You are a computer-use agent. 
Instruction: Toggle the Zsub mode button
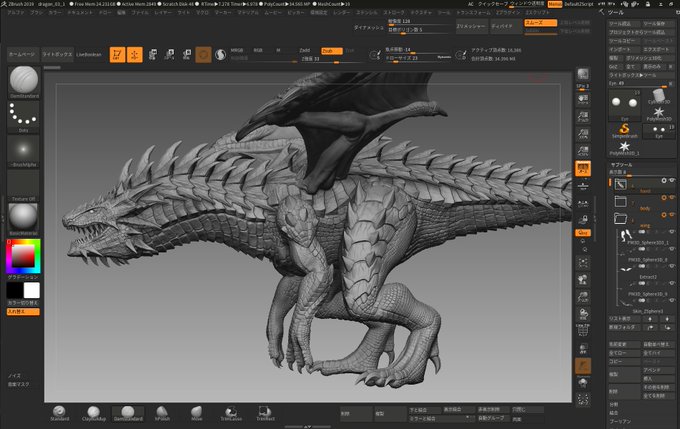click(x=332, y=51)
